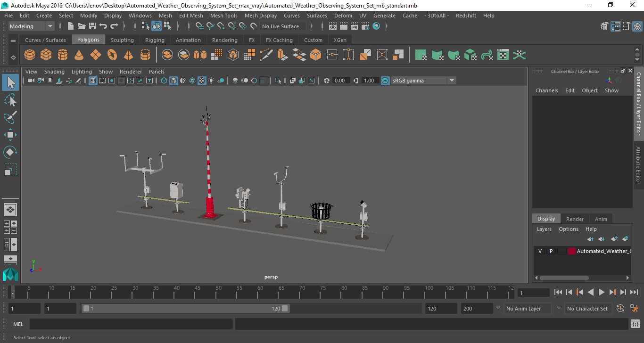Image resolution: width=644 pixels, height=343 pixels.
Task: Go to the start of playback range
Action: (558, 292)
